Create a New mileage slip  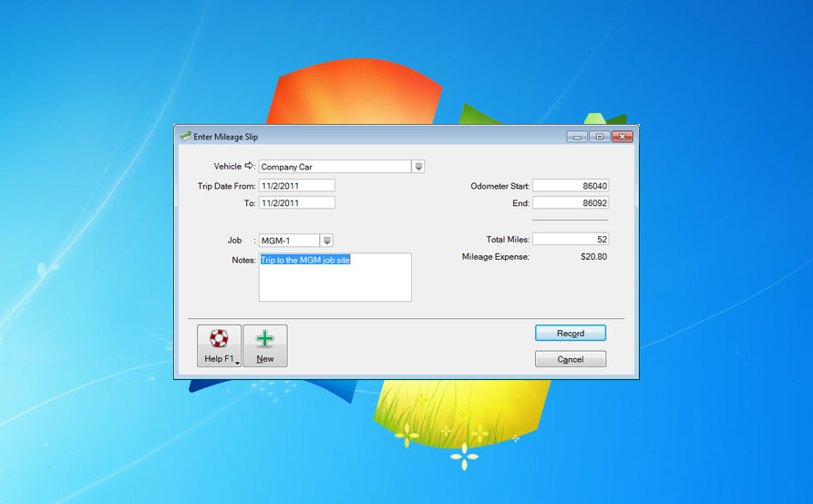pyautogui.click(x=265, y=345)
